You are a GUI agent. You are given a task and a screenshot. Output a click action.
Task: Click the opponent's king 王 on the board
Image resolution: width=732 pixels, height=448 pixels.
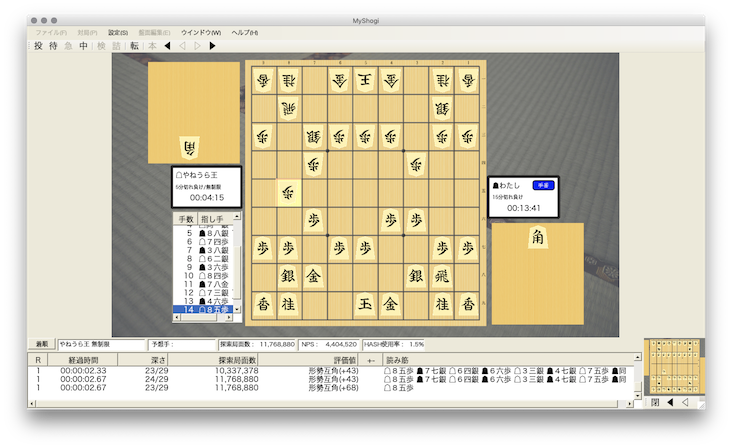coord(365,80)
